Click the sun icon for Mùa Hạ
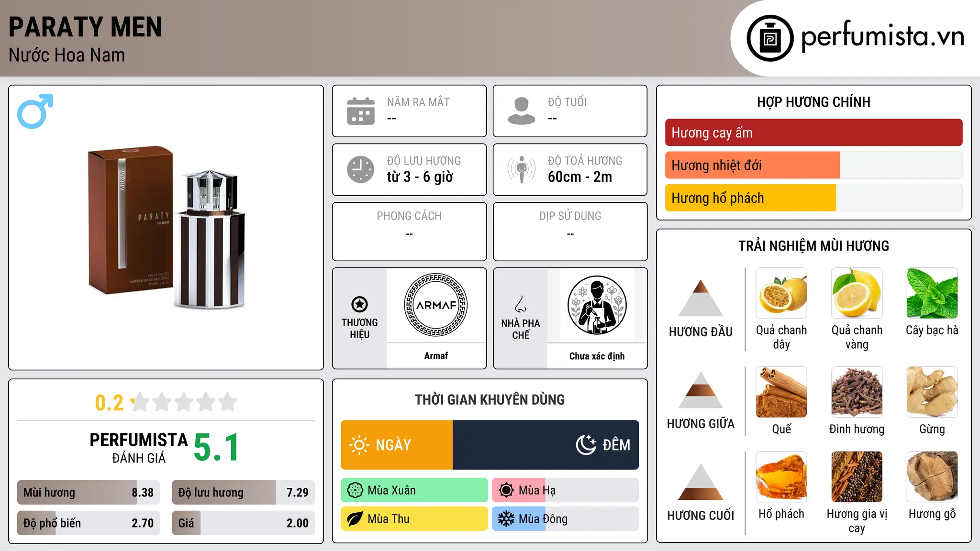Screen dimensions: 980x551 click(x=506, y=490)
